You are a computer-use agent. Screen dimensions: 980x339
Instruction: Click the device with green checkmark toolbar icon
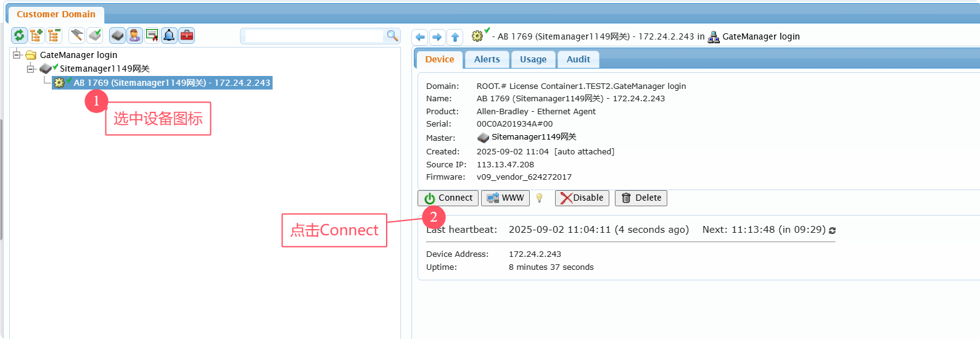pyautogui.click(x=94, y=36)
